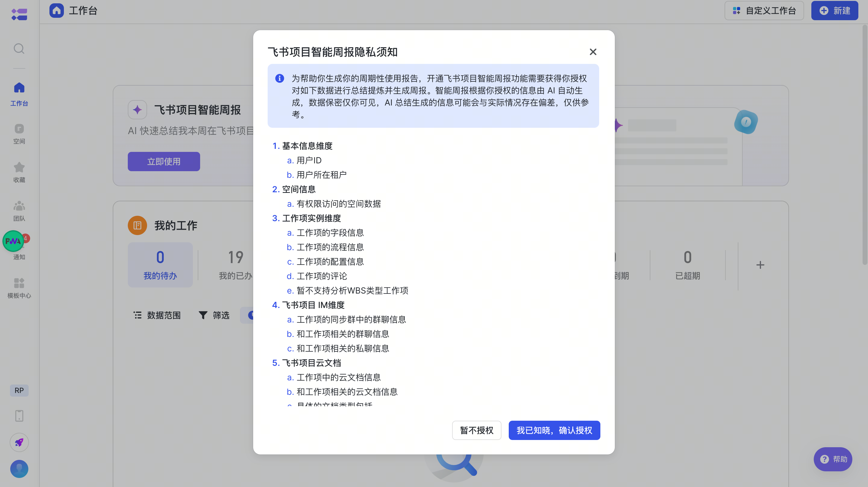Open the 筛选 filter option

(214, 315)
